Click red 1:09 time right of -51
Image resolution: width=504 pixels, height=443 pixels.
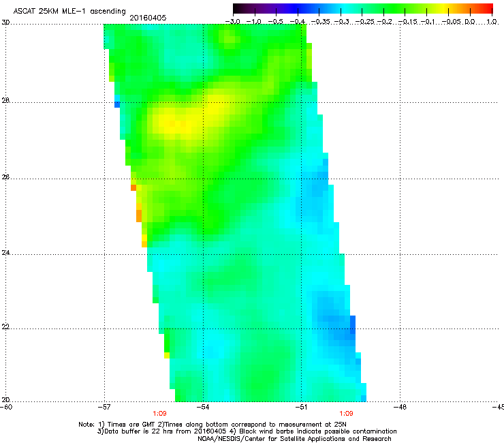pos(346,414)
